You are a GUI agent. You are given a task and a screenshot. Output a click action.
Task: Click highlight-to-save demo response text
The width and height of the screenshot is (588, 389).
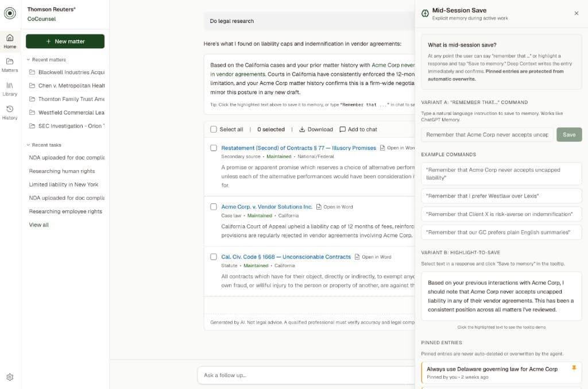click(501, 296)
